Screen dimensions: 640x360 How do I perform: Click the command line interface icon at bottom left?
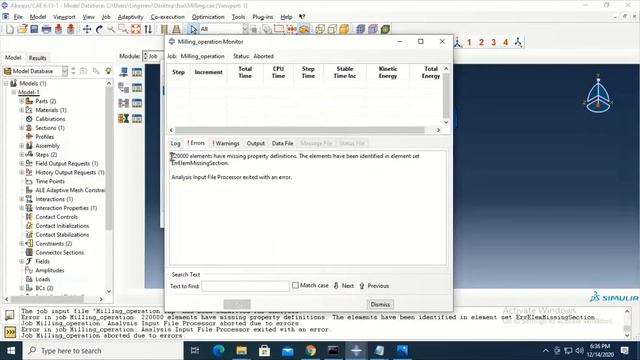(x=10, y=332)
